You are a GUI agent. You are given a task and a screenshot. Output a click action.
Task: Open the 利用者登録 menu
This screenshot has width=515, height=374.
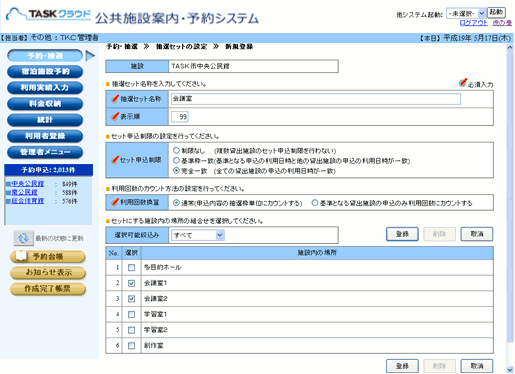(x=45, y=136)
